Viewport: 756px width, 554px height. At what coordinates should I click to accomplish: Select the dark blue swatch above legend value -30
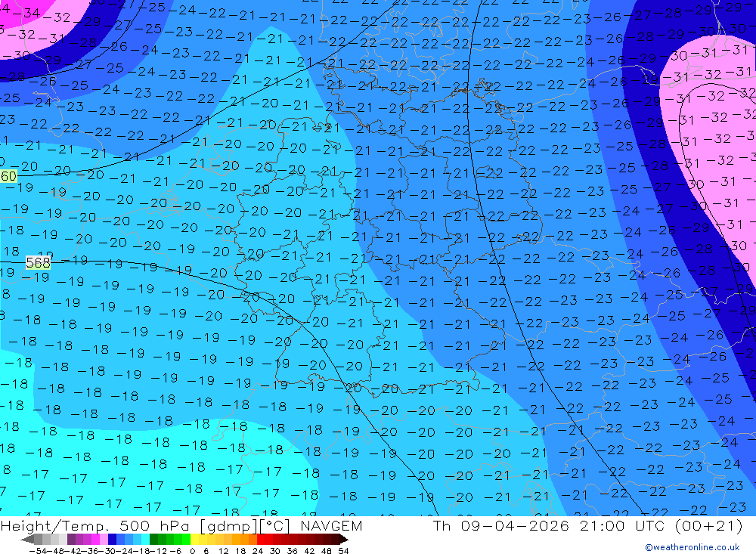(113, 540)
